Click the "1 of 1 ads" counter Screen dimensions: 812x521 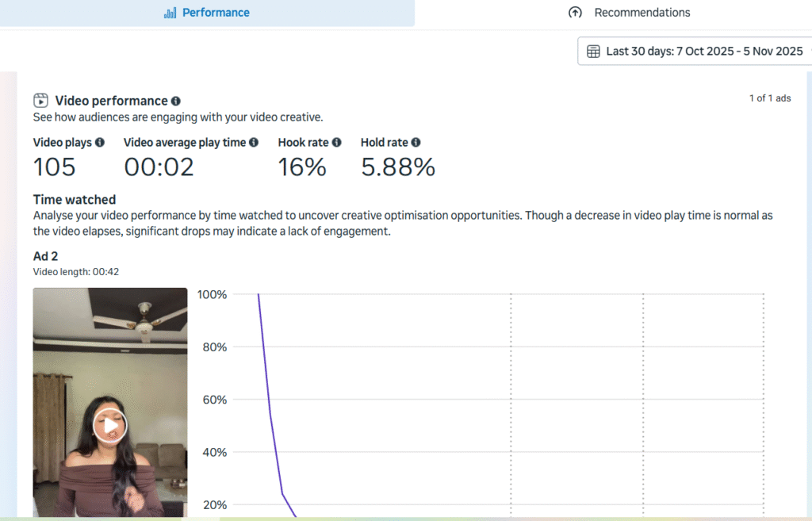pos(769,98)
